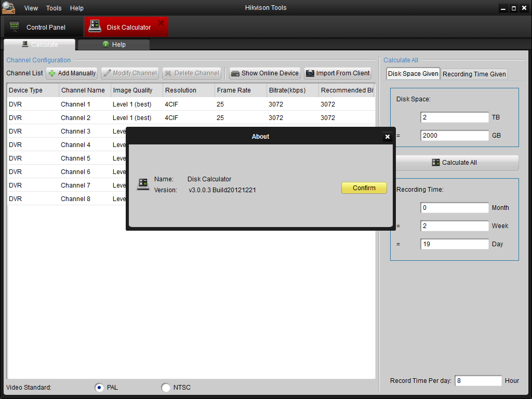Click the Recording Time Week field

tap(454, 226)
